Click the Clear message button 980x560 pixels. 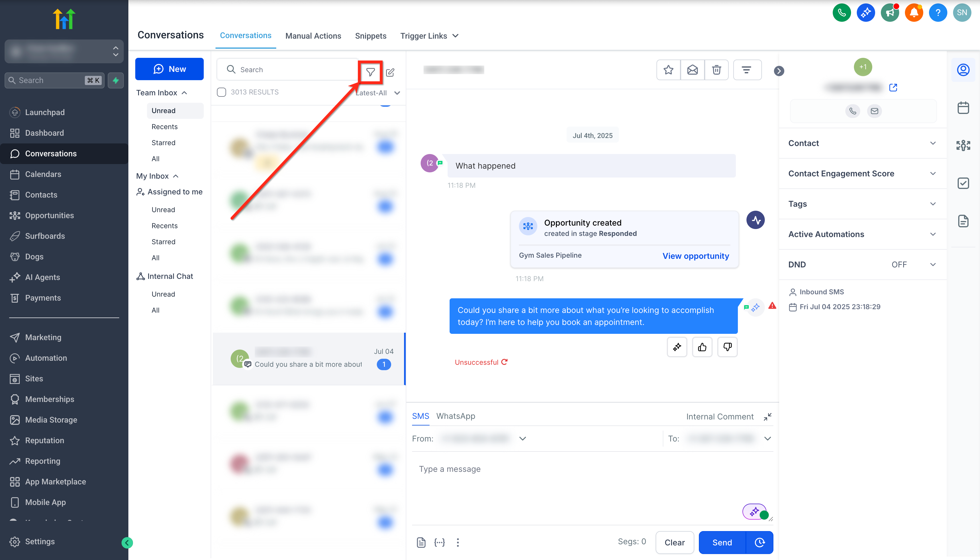click(674, 542)
